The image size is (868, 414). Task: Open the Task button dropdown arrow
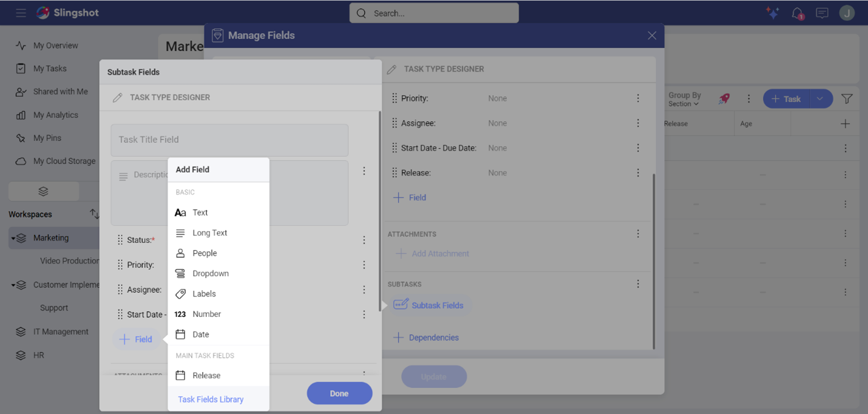tap(820, 99)
